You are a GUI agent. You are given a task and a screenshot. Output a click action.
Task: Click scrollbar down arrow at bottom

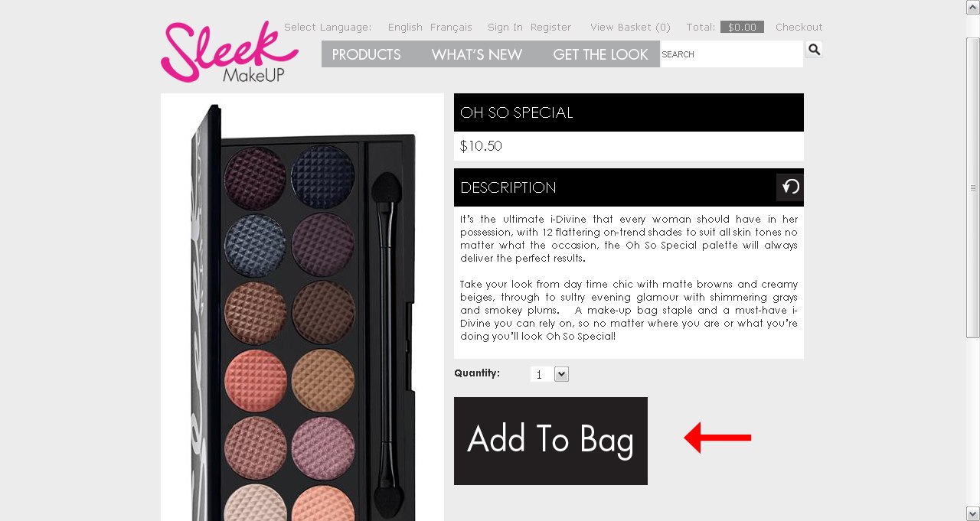tap(973, 513)
